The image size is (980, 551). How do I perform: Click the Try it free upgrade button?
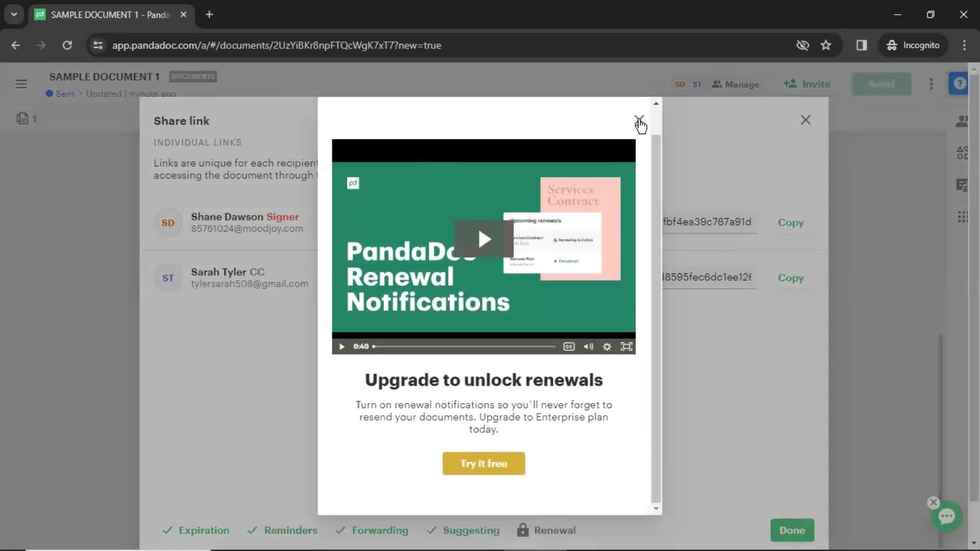(x=483, y=464)
